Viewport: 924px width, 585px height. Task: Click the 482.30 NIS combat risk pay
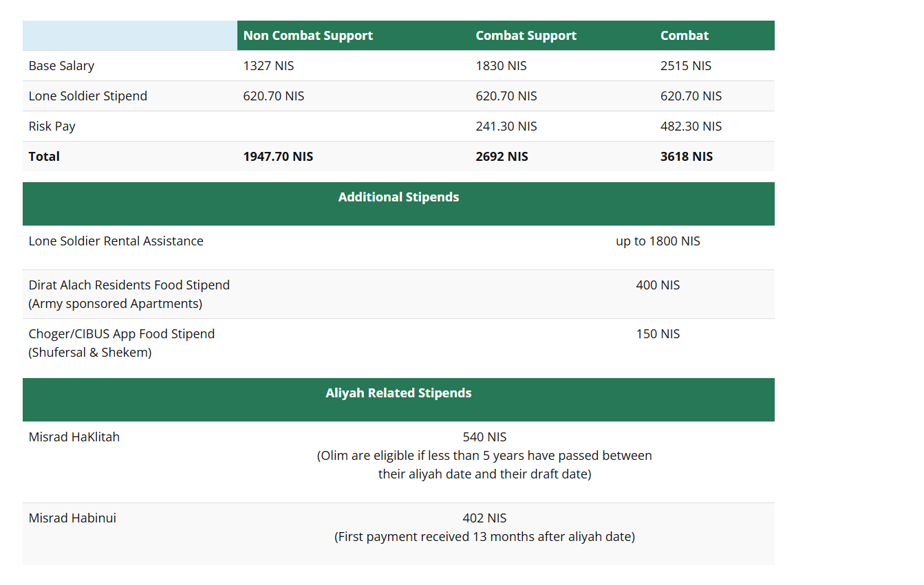click(691, 126)
